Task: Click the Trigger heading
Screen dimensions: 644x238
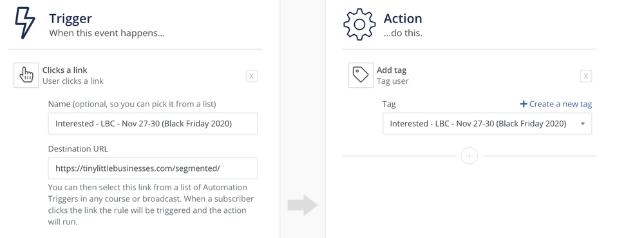Action: (x=71, y=19)
